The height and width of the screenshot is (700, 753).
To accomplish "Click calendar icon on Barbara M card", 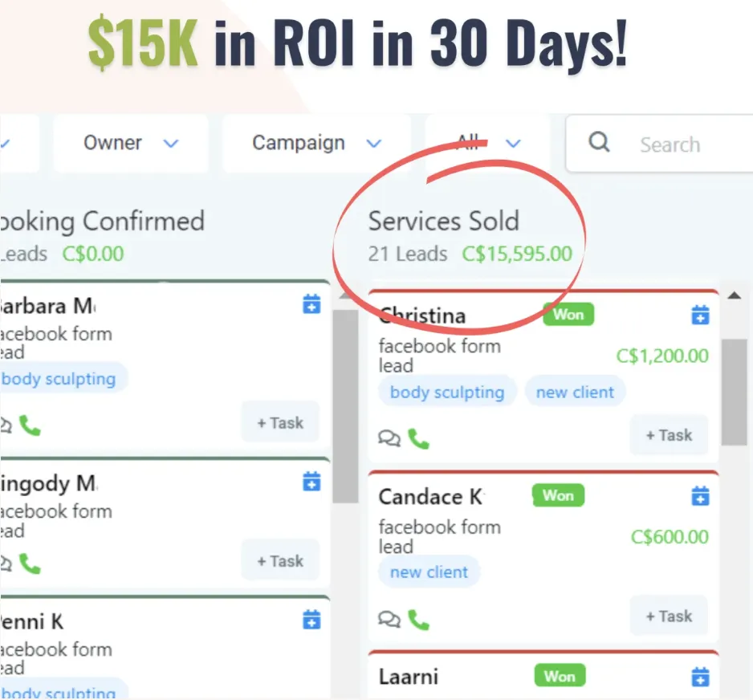I will (311, 304).
